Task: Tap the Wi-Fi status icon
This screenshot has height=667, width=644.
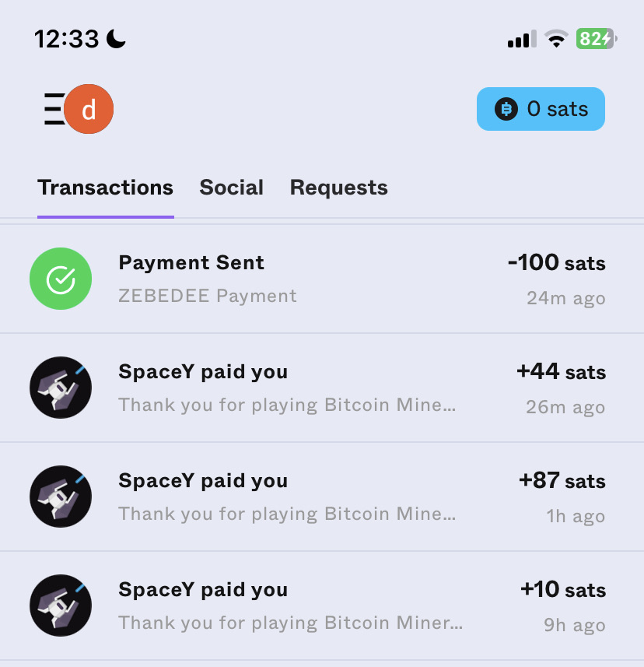Action: (x=556, y=39)
